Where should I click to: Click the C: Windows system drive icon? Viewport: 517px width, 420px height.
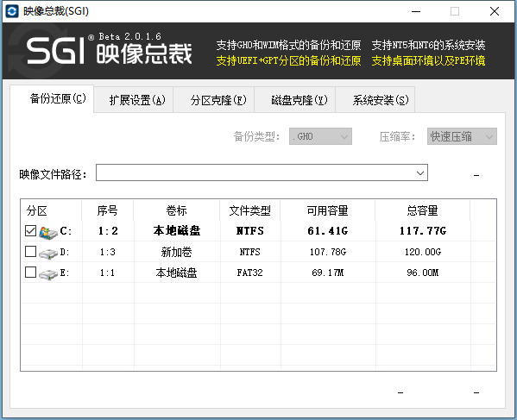click(48, 232)
